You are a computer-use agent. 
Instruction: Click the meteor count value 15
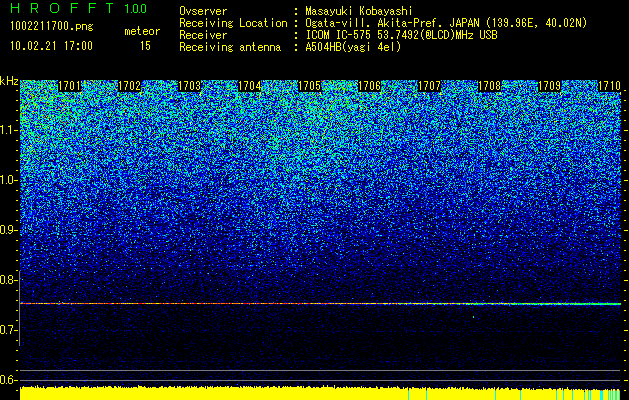point(145,46)
